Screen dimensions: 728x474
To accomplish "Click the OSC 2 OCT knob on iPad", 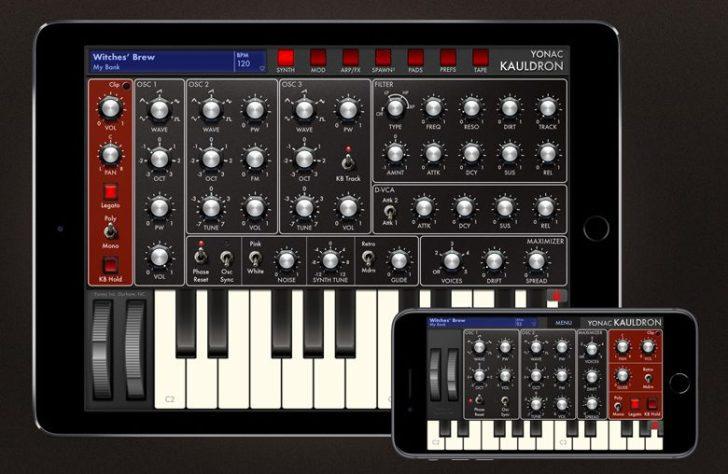I will [211, 159].
